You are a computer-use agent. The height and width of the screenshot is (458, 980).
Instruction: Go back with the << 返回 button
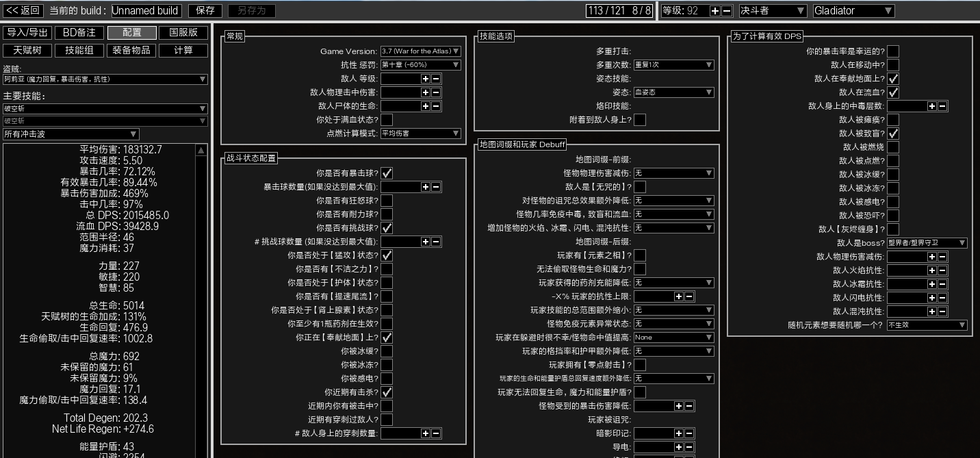23,11
